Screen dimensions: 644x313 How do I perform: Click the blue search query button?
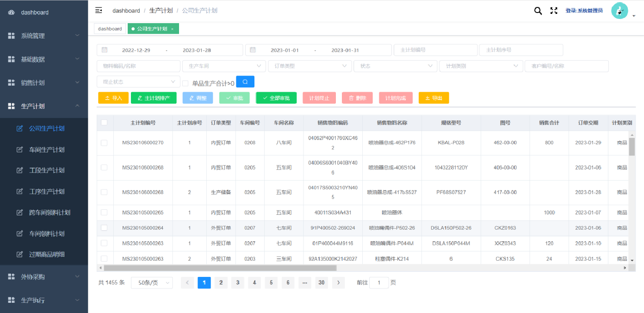(x=245, y=82)
